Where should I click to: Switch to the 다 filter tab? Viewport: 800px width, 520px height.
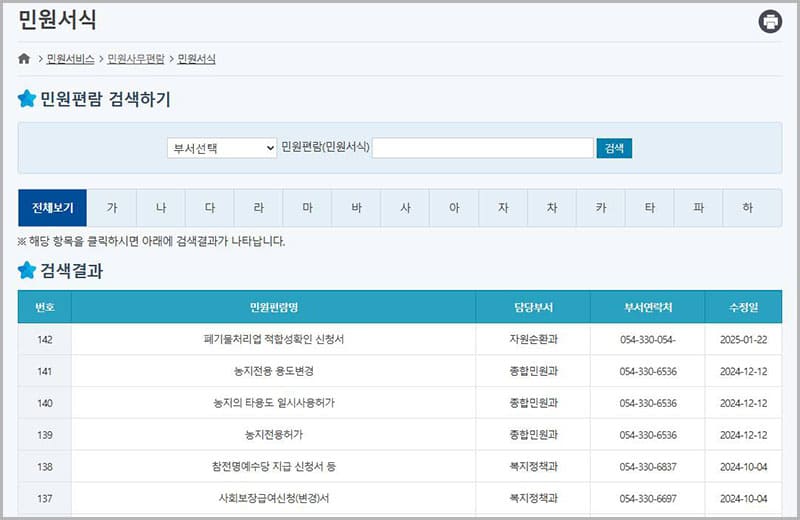click(210, 208)
